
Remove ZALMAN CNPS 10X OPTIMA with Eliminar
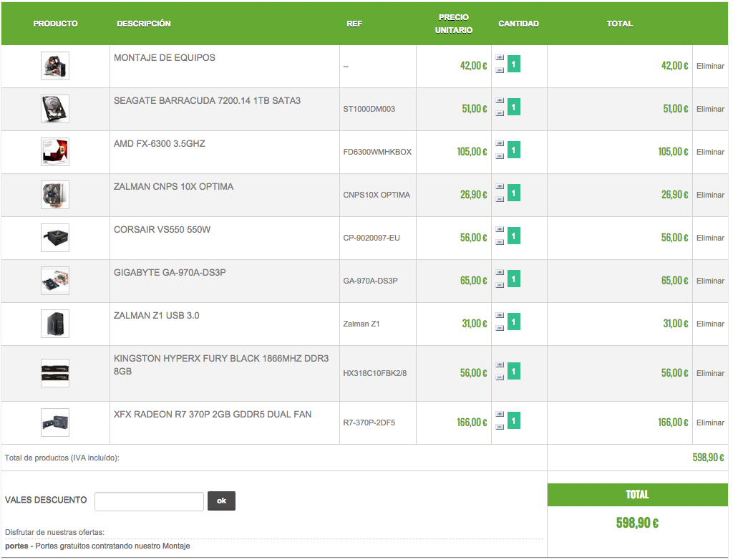pos(710,195)
